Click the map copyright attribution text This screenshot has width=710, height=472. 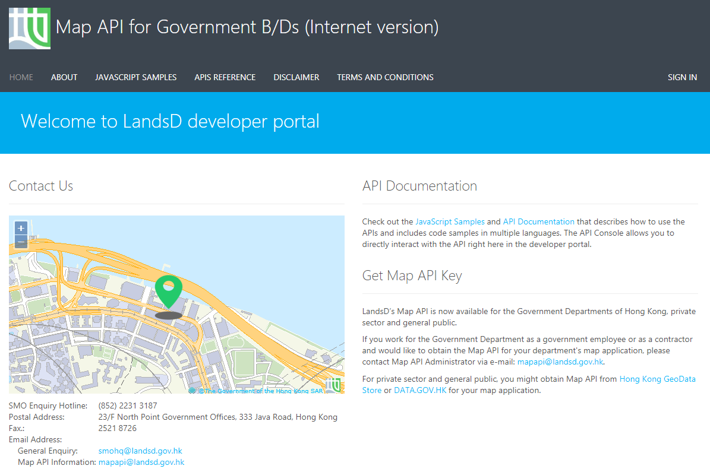click(260, 390)
